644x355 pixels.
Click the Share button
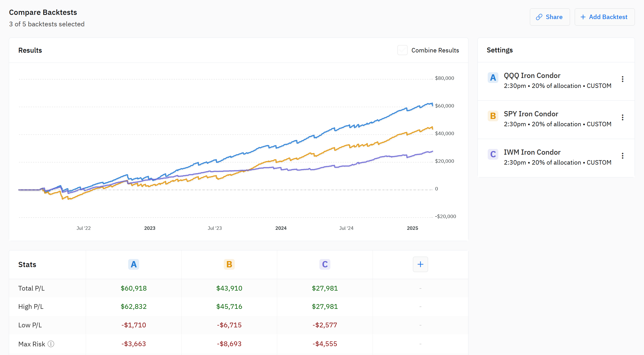(x=550, y=17)
